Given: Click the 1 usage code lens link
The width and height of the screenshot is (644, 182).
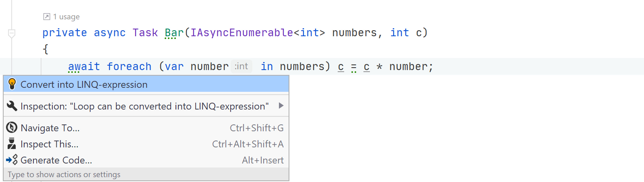Looking at the screenshot, I should 66,17.
